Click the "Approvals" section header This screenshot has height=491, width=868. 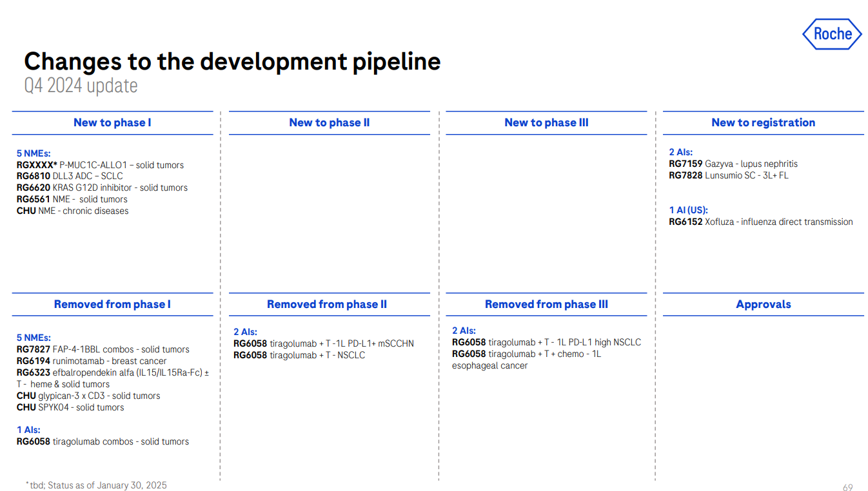pos(764,304)
